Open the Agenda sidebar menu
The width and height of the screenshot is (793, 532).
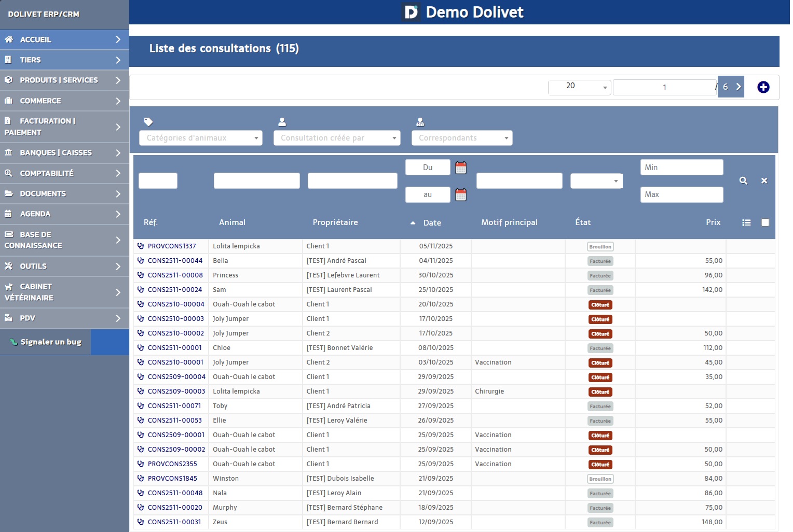[x=64, y=214]
